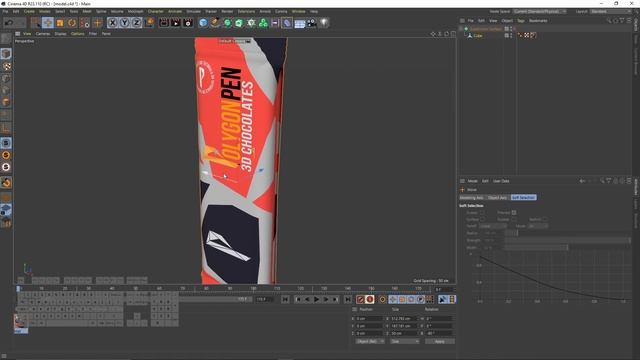Open the Falloff dropdown
Viewport: 640px width, 360px height.
point(493,226)
